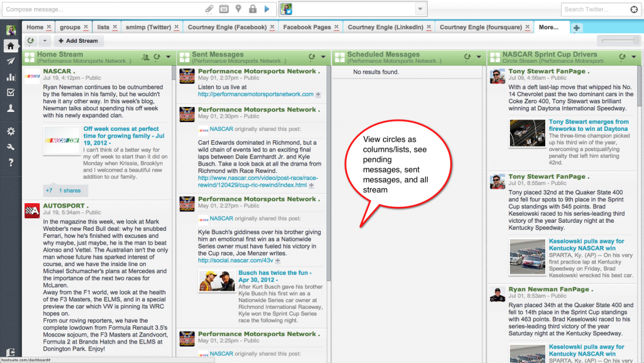Open the NASCAR.COM logo thumbnail

[x=62, y=140]
